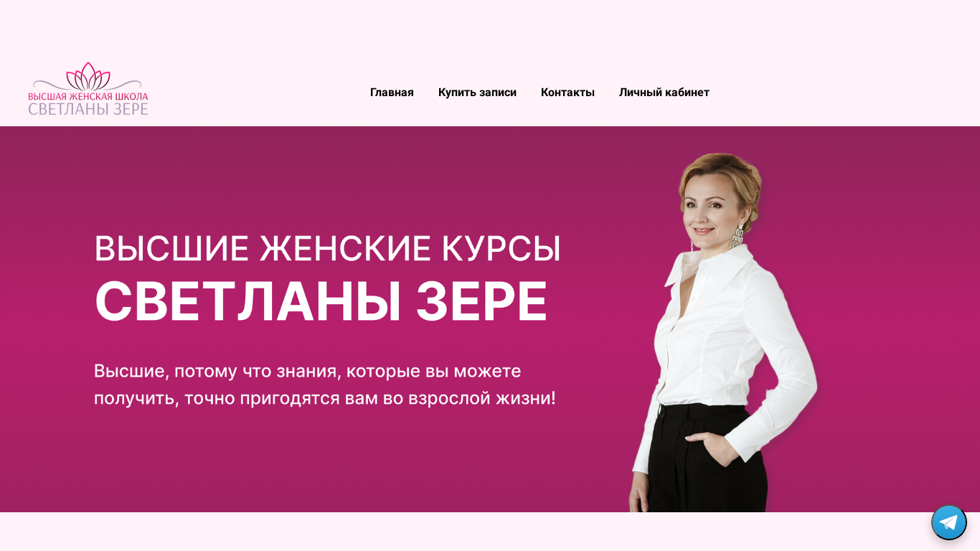
Task: Go to the Главная menu item
Action: [x=392, y=93]
